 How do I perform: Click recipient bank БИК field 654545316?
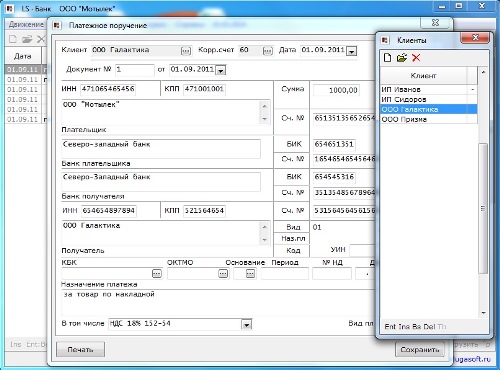pos(334,177)
